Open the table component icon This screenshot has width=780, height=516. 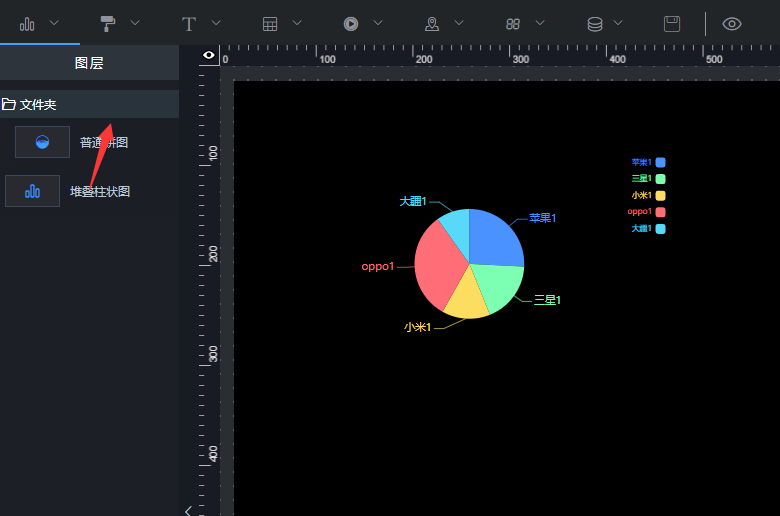point(270,24)
